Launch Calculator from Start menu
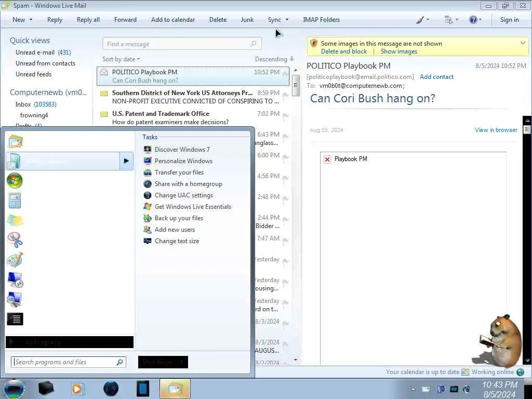This screenshot has height=399, width=532. point(15,200)
